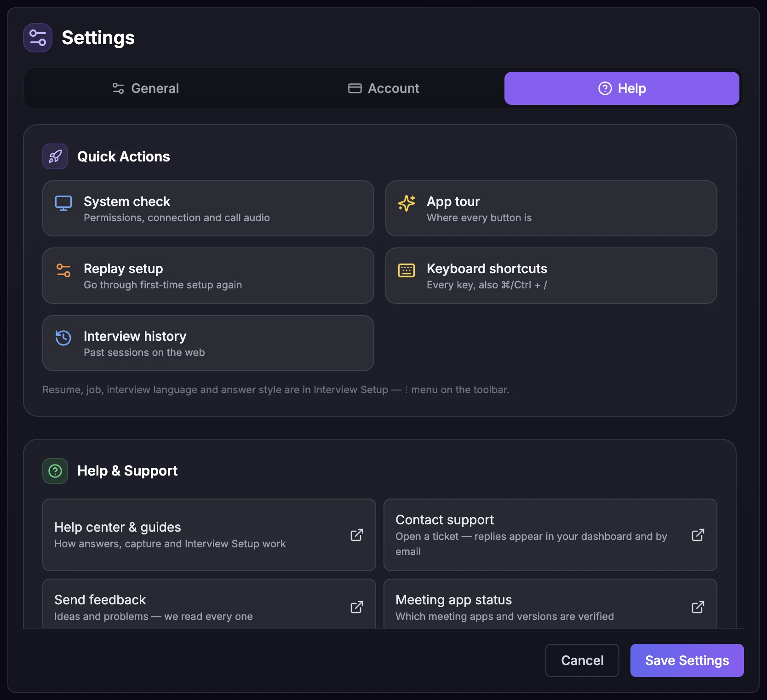Open external link icon for Help center & guides
Image resolution: width=767 pixels, height=700 pixels.
pos(357,535)
